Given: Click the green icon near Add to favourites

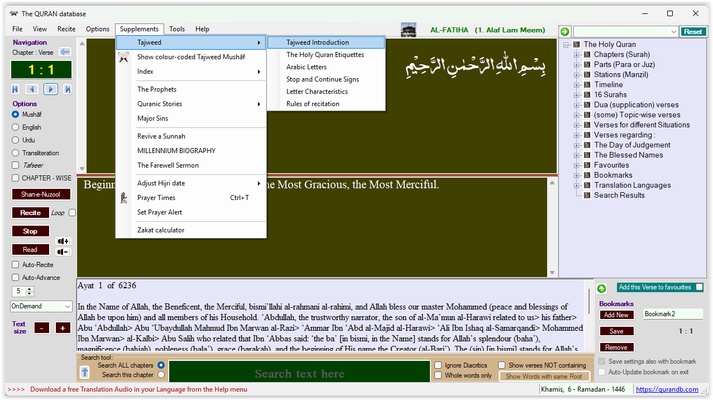Looking at the screenshot, I should pos(601,288).
